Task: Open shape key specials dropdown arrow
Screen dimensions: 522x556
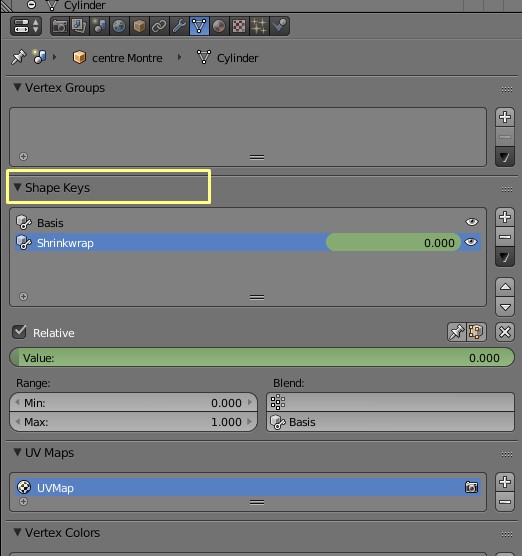Action: tap(505, 257)
